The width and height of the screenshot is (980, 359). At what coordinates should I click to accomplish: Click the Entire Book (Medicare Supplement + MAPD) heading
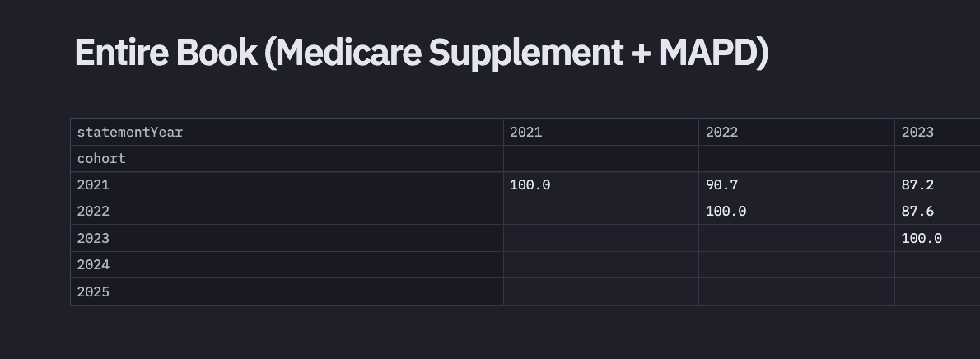421,54
